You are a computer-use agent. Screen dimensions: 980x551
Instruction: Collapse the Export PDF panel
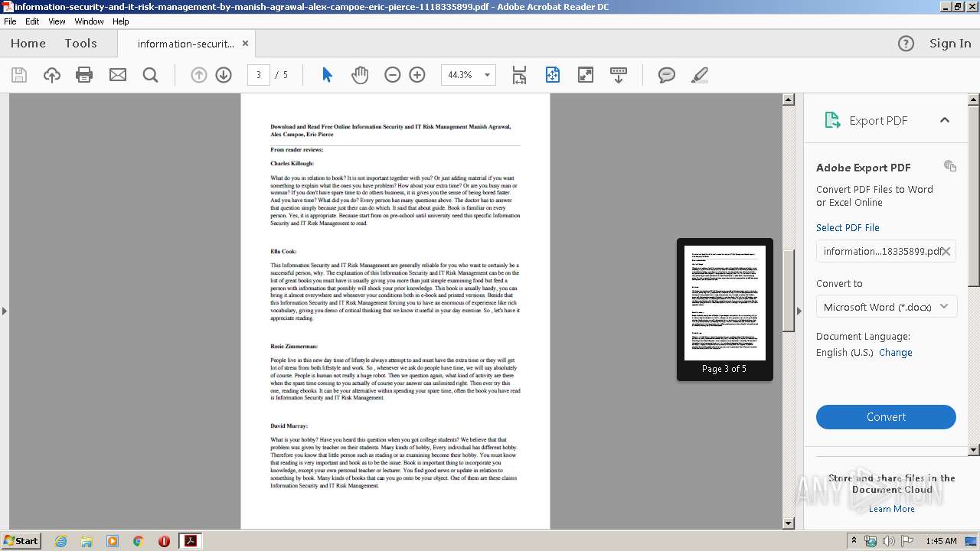coord(945,120)
